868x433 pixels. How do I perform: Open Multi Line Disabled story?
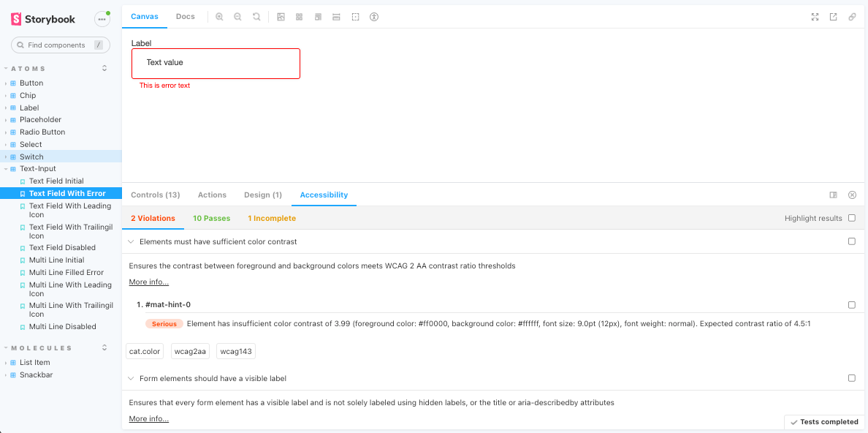[x=63, y=326]
